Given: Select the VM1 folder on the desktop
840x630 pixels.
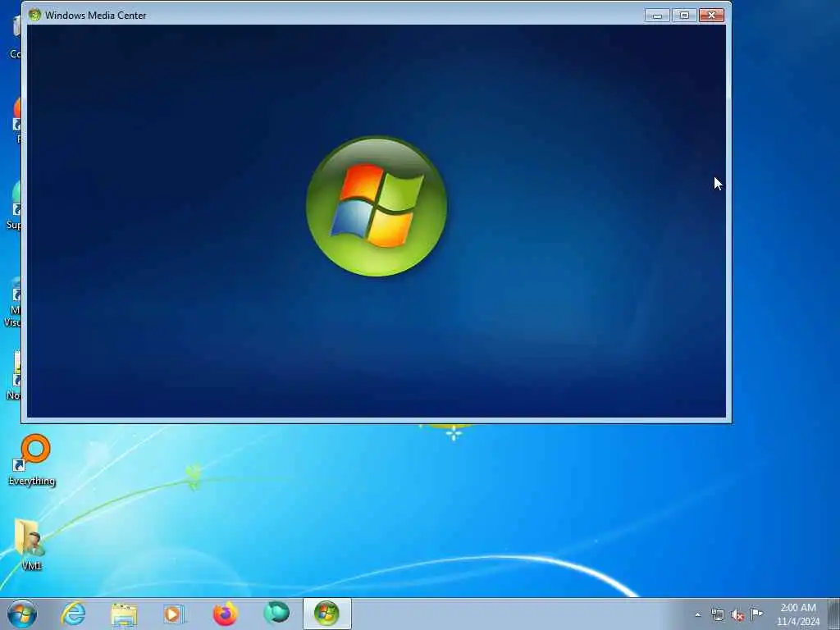Looking at the screenshot, I should click(30, 545).
